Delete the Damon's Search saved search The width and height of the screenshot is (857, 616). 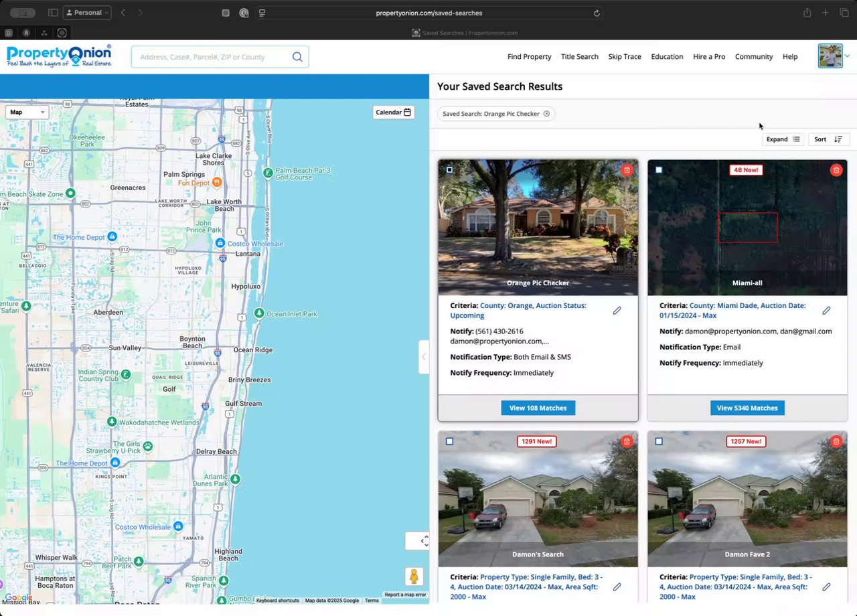(x=627, y=441)
